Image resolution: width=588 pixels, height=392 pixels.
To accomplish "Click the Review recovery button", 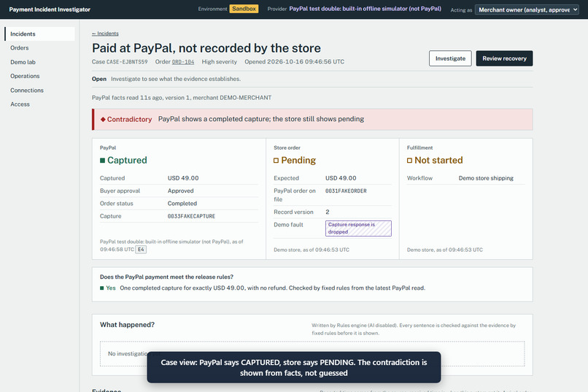I will coord(504,58).
